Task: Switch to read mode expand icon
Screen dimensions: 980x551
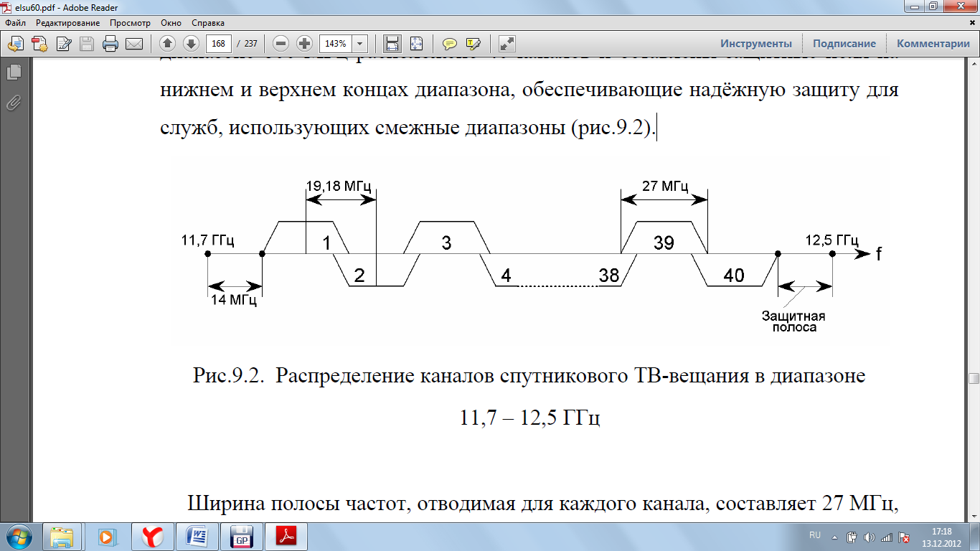Action: [x=507, y=44]
